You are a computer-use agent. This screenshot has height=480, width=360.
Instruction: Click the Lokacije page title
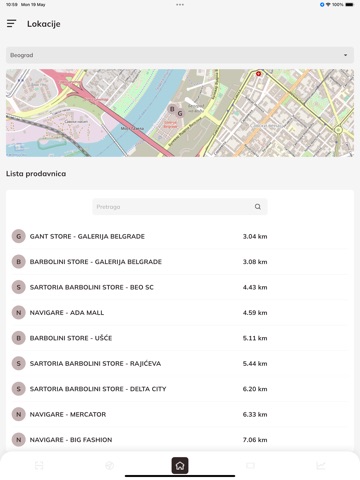(44, 24)
